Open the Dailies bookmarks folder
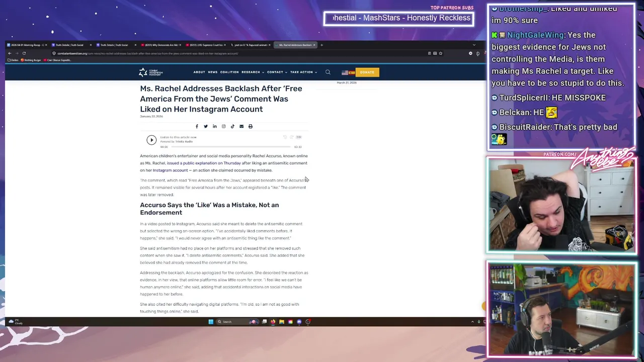This screenshot has height=362, width=644. pyautogui.click(x=14, y=60)
